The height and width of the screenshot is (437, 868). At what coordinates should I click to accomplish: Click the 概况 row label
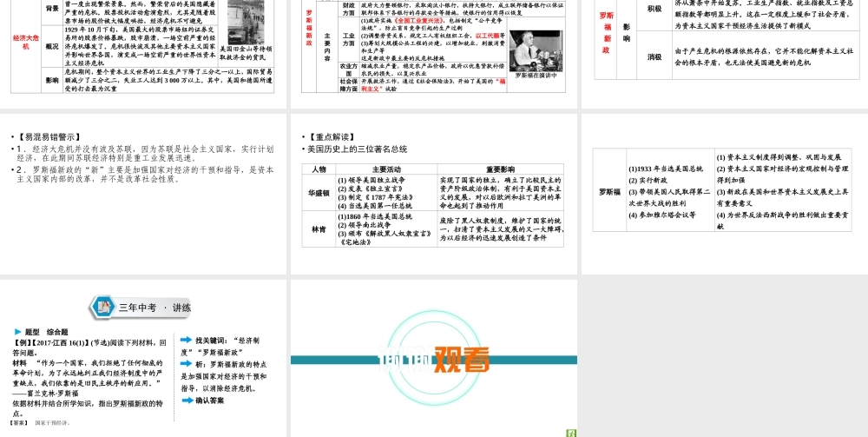coord(52,47)
